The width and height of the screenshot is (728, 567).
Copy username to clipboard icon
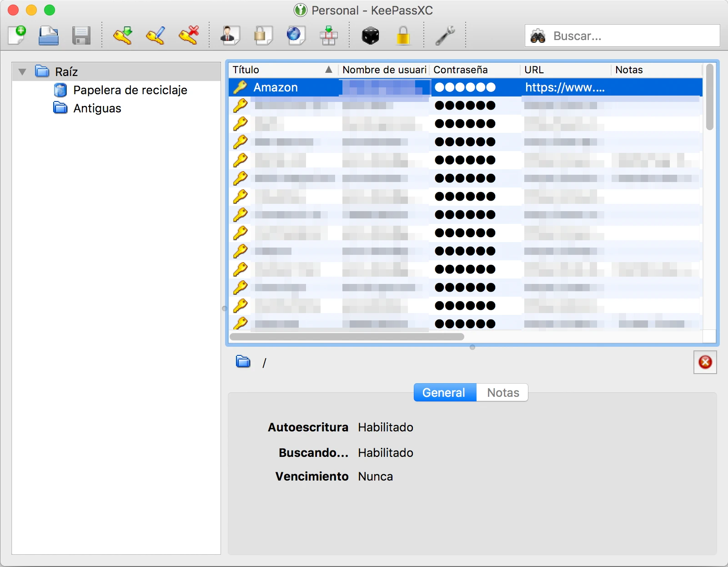click(230, 35)
